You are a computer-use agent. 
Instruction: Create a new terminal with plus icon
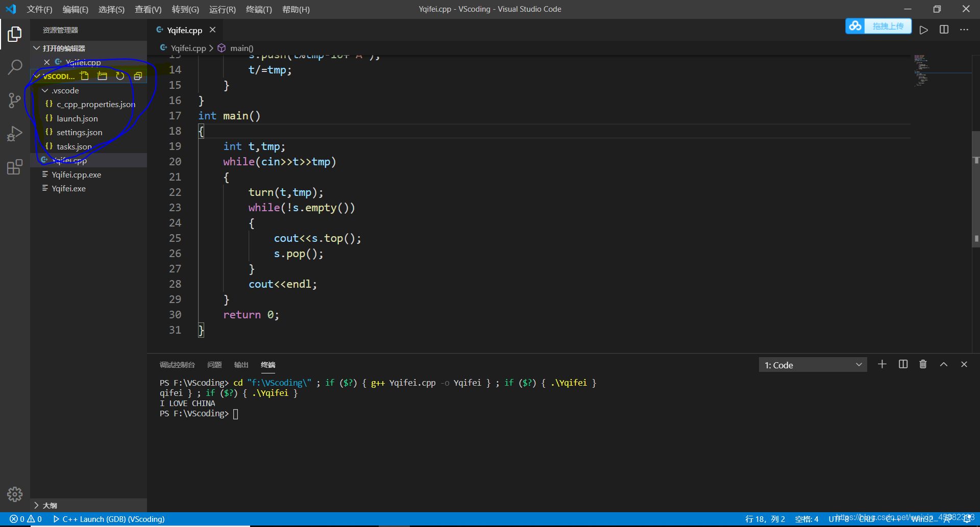click(x=882, y=364)
